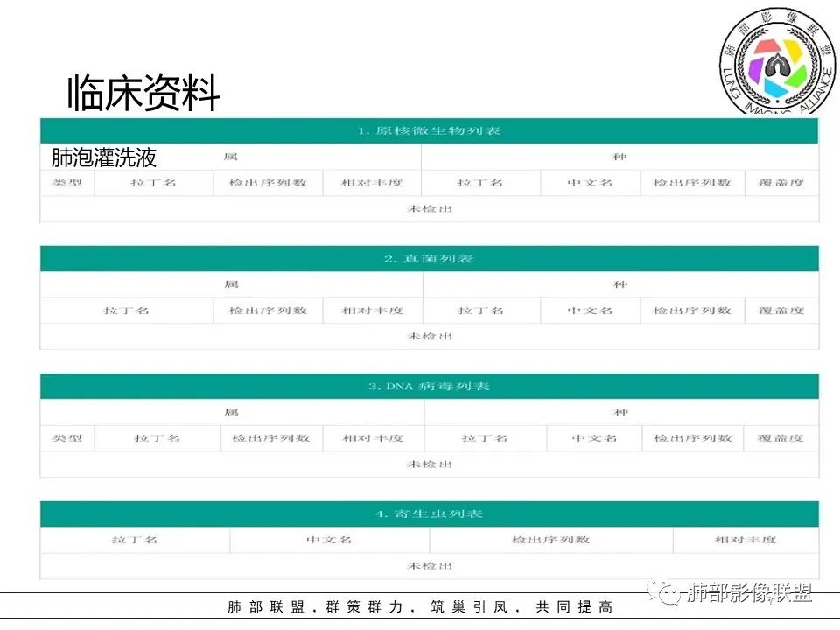Screen dimensions: 840x630
Task: Click 中文名 column in 真菌列表 table
Action: (590, 311)
